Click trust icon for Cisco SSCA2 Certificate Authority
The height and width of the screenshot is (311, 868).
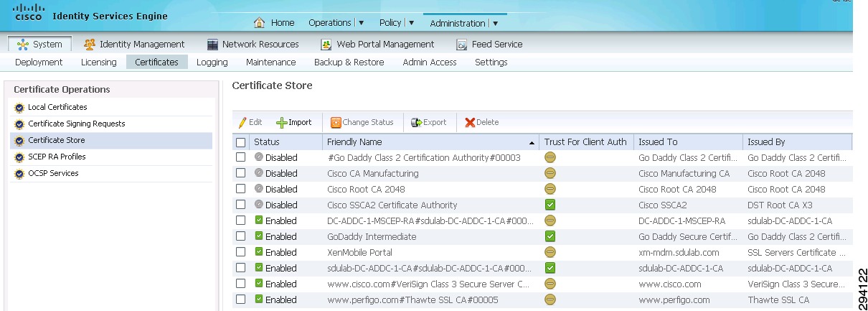tap(550, 205)
